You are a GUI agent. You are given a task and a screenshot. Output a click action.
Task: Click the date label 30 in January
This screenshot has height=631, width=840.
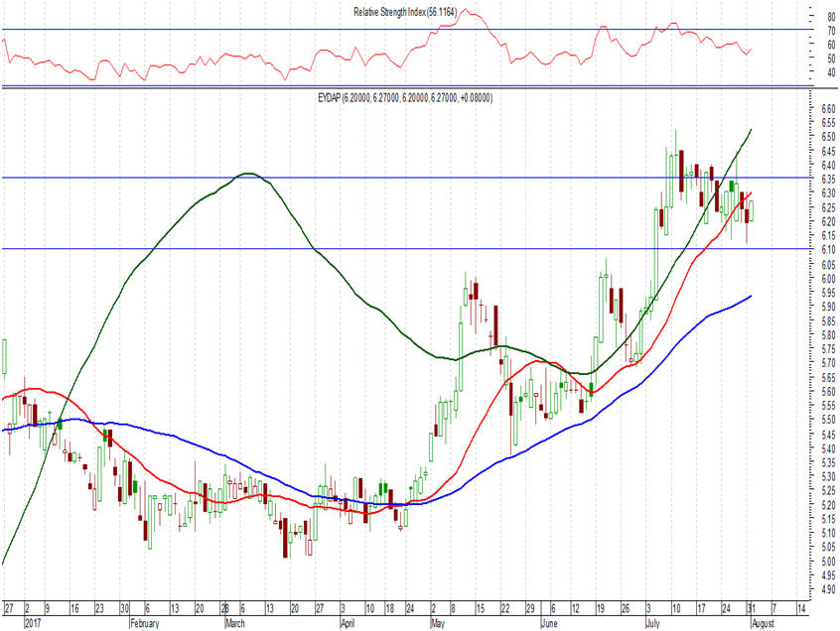[x=125, y=608]
